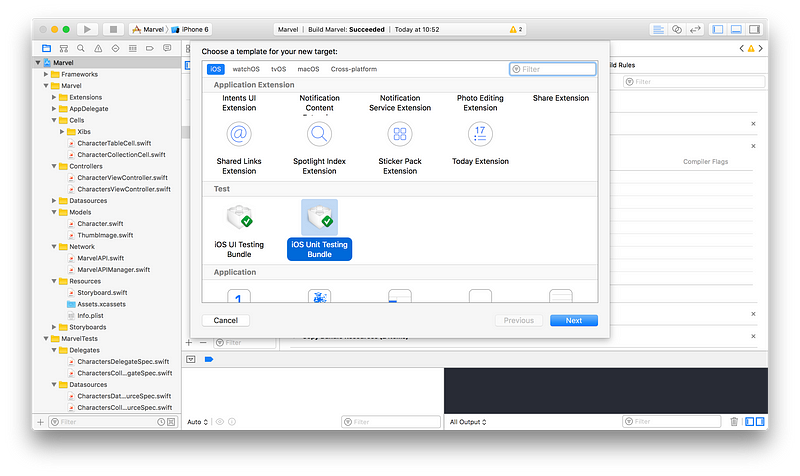Switch to the Assistant editor icon

[x=677, y=30]
